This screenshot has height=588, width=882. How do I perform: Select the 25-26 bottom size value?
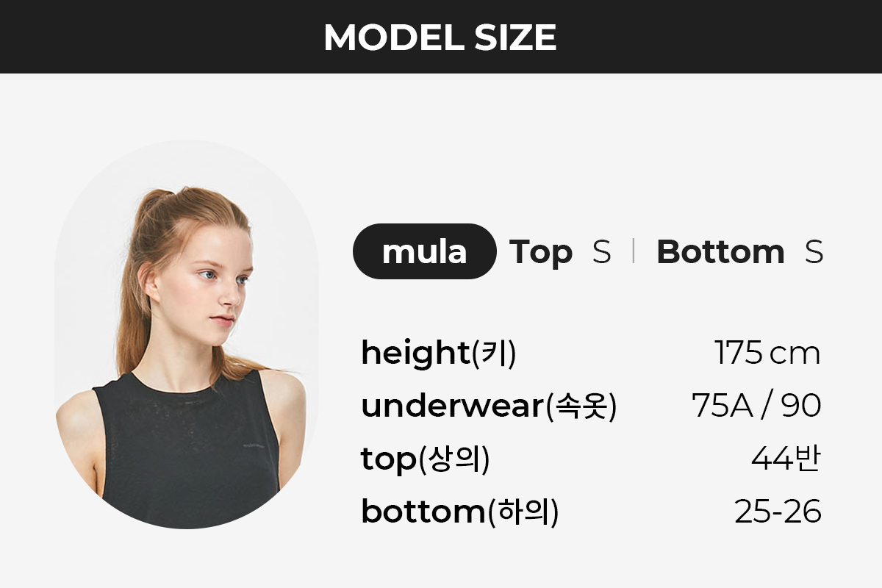tap(778, 512)
